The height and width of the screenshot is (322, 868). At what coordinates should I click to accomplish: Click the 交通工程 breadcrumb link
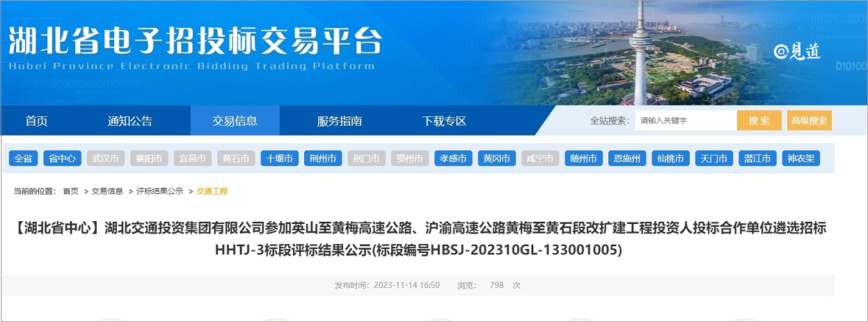212,191
